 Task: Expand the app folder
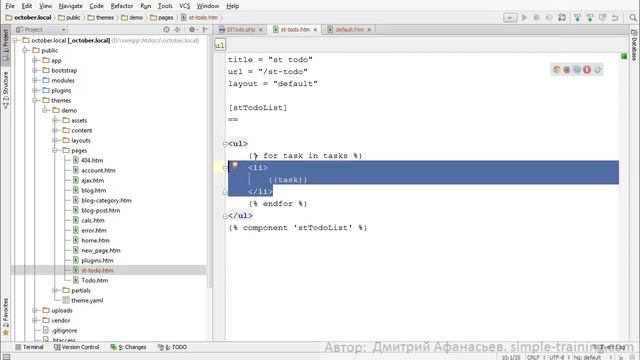[35, 60]
